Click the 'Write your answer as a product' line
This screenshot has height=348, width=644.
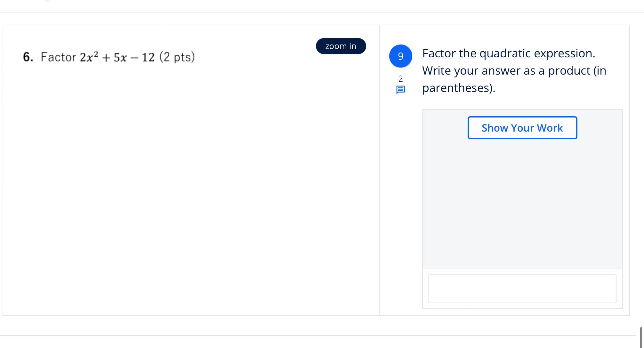tap(506, 70)
